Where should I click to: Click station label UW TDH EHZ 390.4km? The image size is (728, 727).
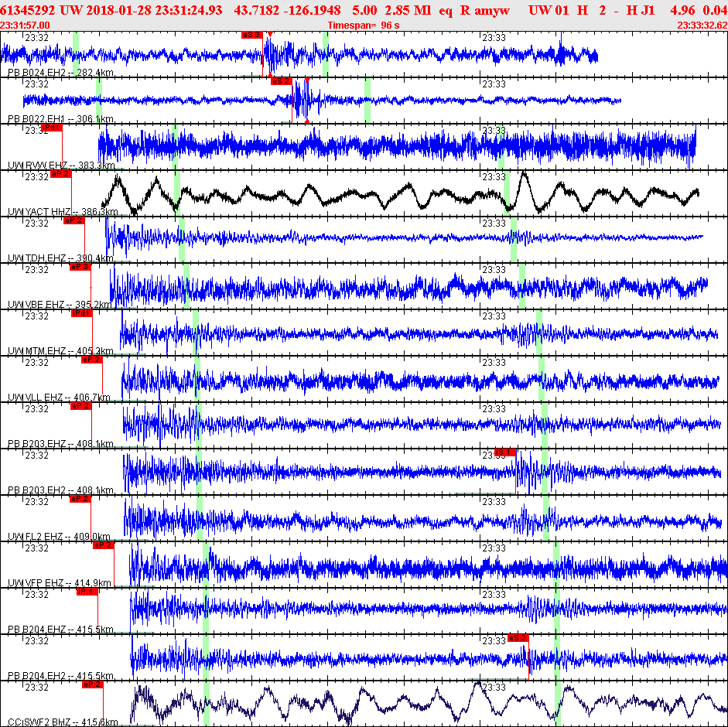click(60, 258)
